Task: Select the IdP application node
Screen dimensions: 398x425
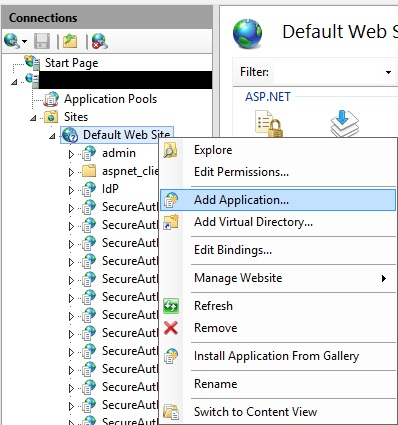Action: point(110,189)
